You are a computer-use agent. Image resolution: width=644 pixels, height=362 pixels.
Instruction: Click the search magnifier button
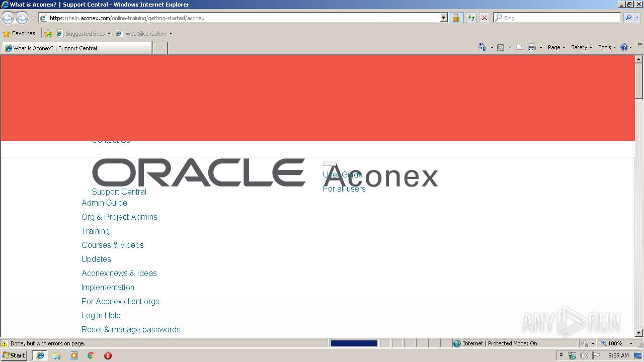point(628,18)
